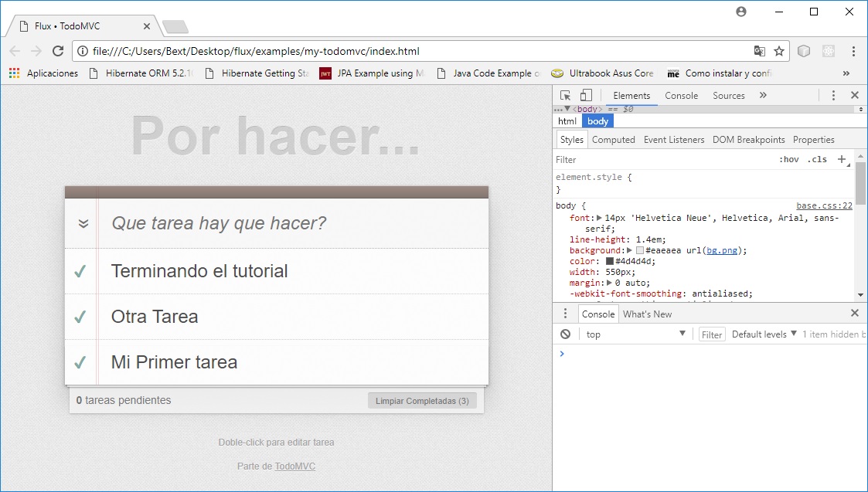The image size is (868, 492).
Task: Click the toggle-all chevron in todo header
Action: point(83,223)
